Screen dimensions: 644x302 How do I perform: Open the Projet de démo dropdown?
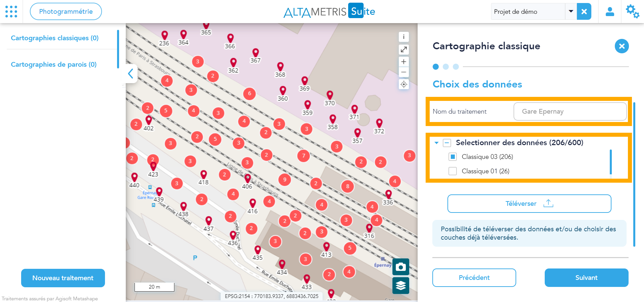coord(571,11)
